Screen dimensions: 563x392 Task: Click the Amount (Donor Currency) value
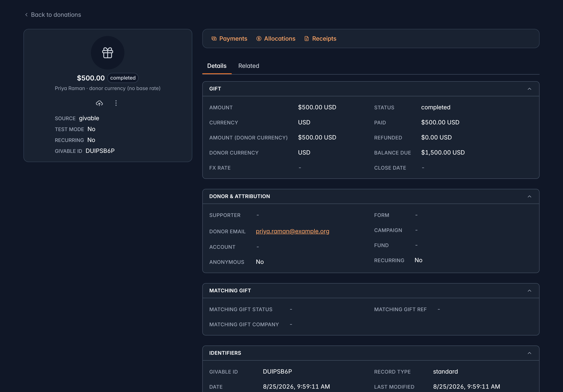[317, 138]
